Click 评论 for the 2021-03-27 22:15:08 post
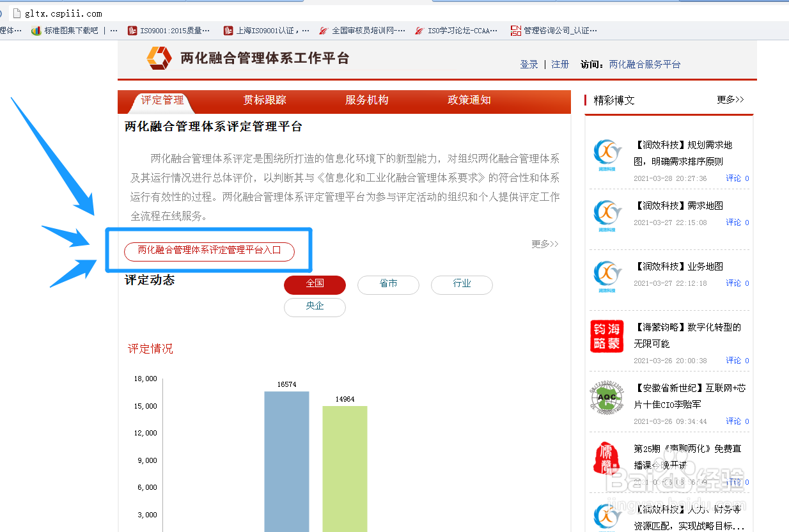Screen dimensions: 789x532 (733, 223)
